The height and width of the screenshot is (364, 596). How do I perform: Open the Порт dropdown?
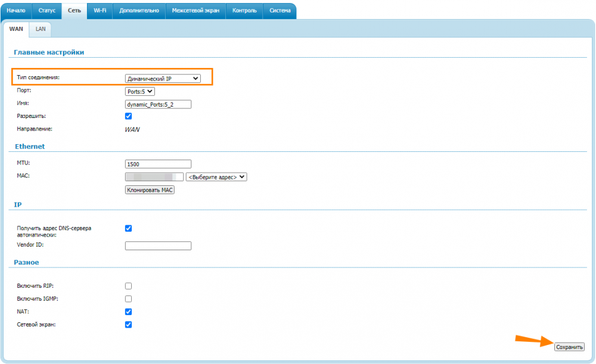139,91
